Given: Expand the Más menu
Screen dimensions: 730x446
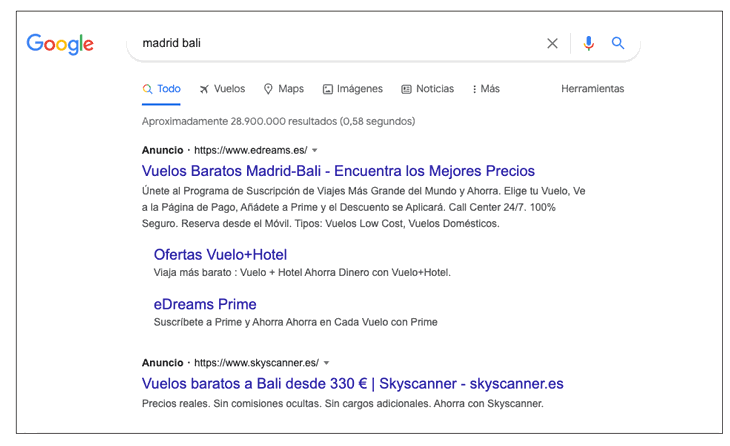Looking at the screenshot, I should pyautogui.click(x=486, y=89).
